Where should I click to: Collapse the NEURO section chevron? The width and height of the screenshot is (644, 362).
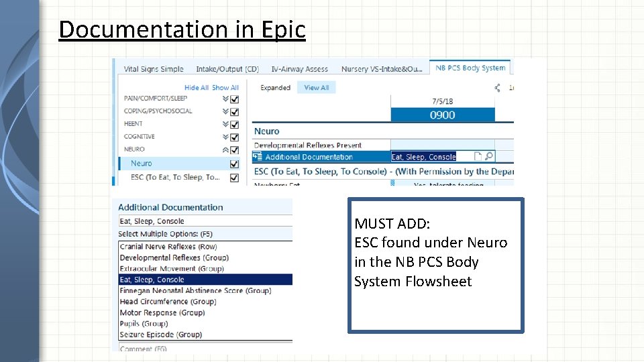click(225, 149)
